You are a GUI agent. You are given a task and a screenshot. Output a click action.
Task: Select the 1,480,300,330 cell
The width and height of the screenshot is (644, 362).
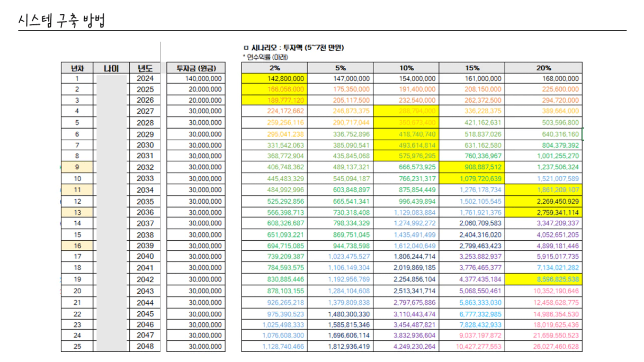[340, 313]
